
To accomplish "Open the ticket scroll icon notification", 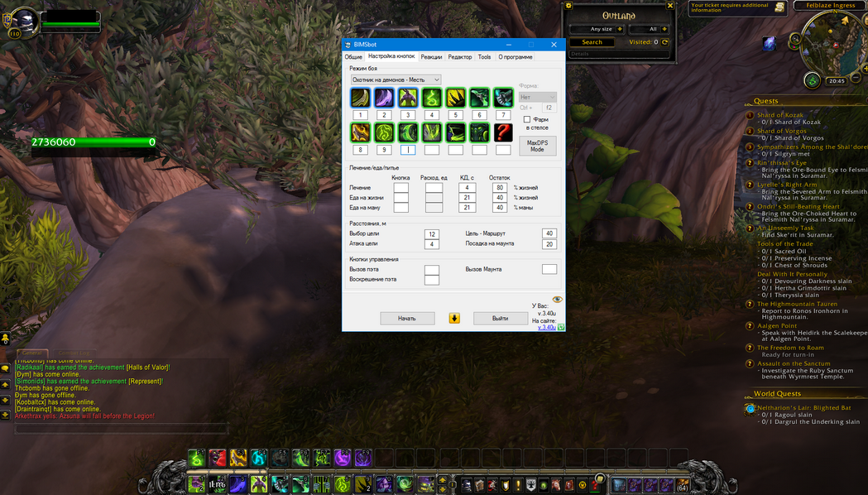I will (779, 7).
